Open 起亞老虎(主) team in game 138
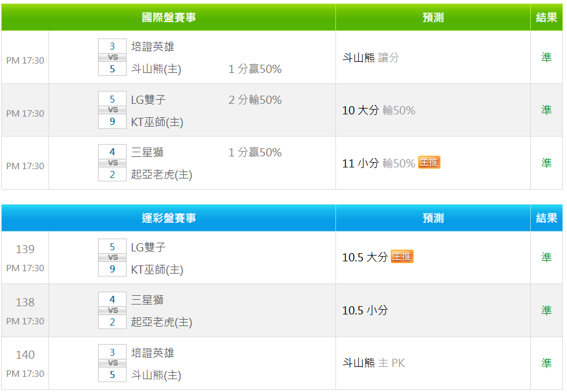The image size is (567, 392). point(162,322)
